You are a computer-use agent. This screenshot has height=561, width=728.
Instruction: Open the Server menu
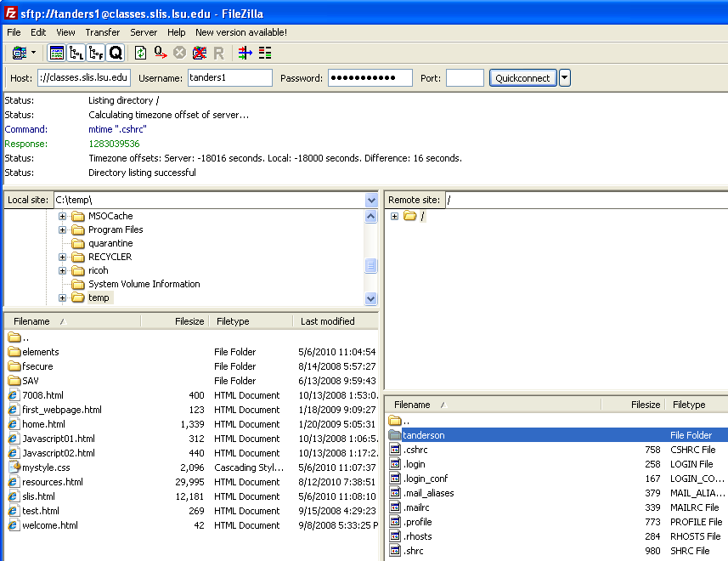pos(143,32)
